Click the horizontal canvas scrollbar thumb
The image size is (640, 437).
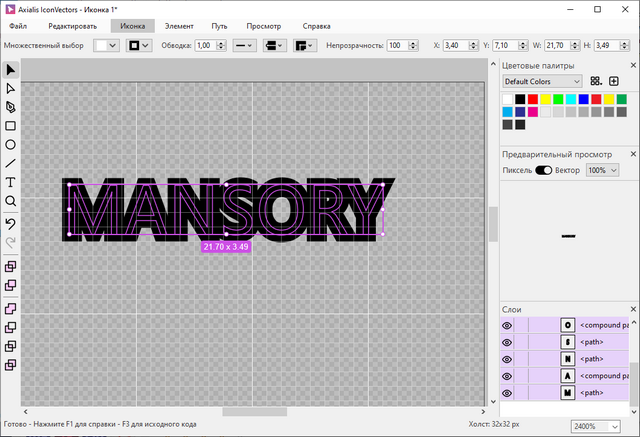click(x=255, y=412)
